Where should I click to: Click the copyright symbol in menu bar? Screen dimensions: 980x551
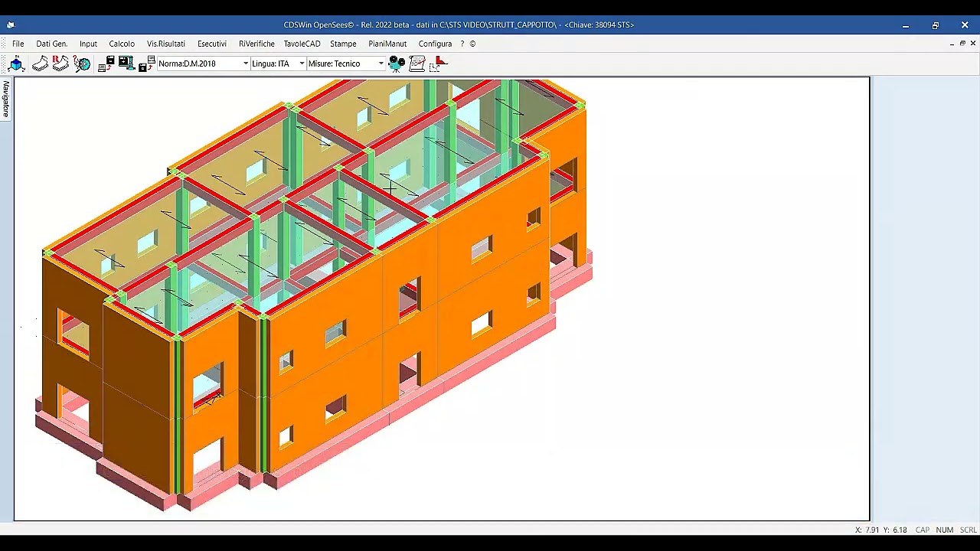click(x=472, y=44)
